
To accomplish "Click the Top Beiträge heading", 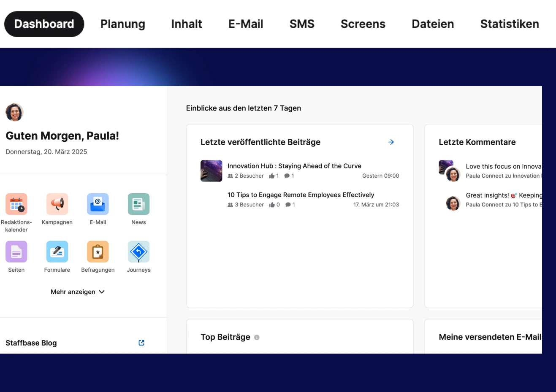I will coord(225,337).
